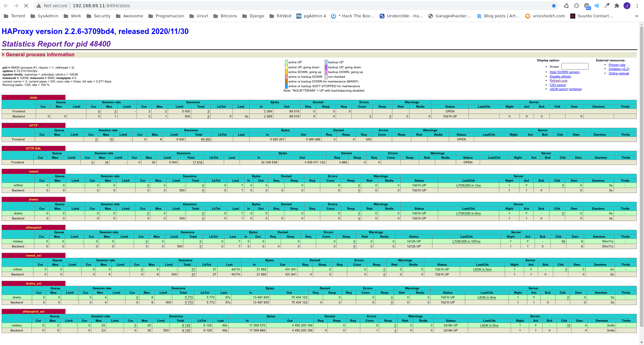Screen dimensions: 644x345
Task: Click the Not secure warning icon
Action: [38, 6]
